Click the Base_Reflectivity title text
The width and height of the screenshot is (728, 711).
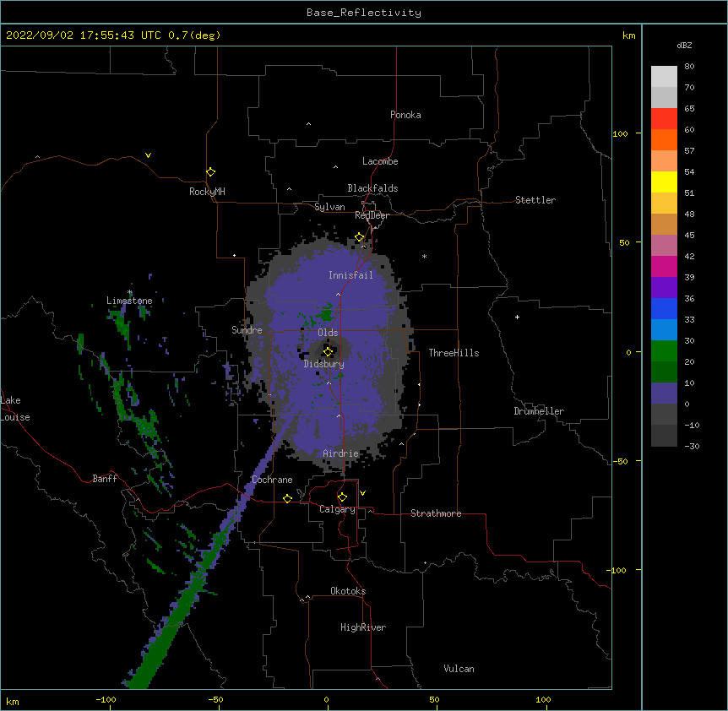coord(364,13)
